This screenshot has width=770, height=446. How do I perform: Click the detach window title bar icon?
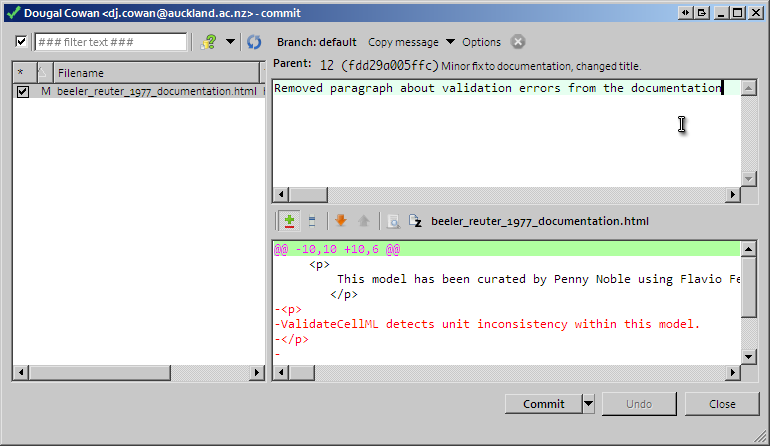point(702,13)
